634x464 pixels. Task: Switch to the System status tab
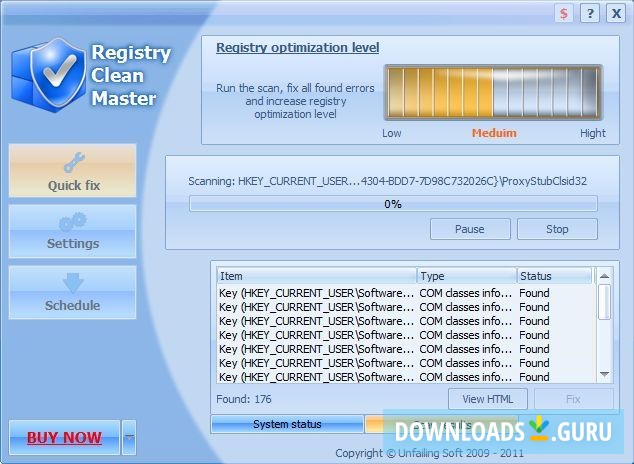[287, 424]
